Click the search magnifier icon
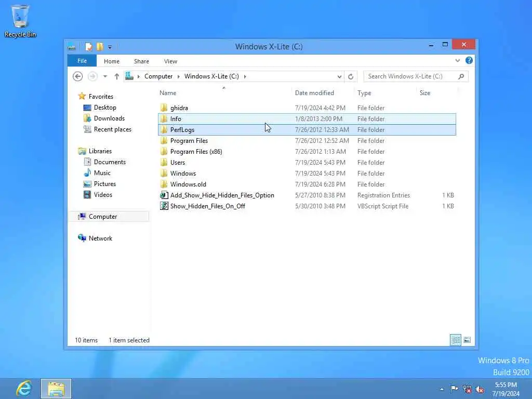Viewport: 532px width, 399px height. (461, 76)
